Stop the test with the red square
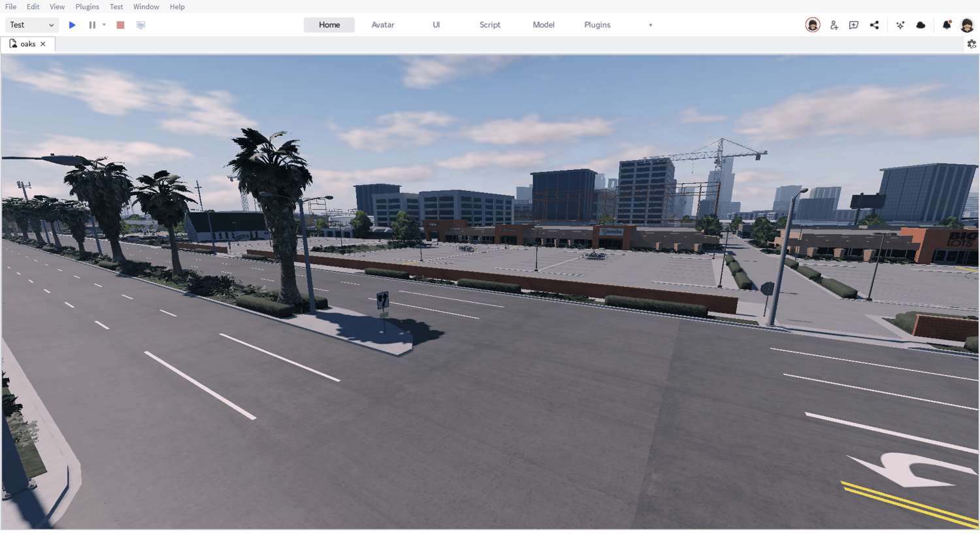The image size is (980, 551). [120, 25]
